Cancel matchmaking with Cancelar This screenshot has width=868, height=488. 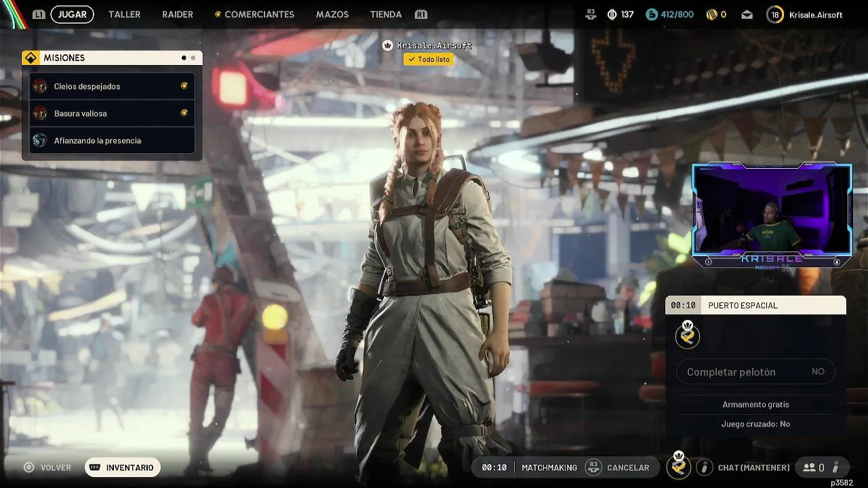coord(628,468)
